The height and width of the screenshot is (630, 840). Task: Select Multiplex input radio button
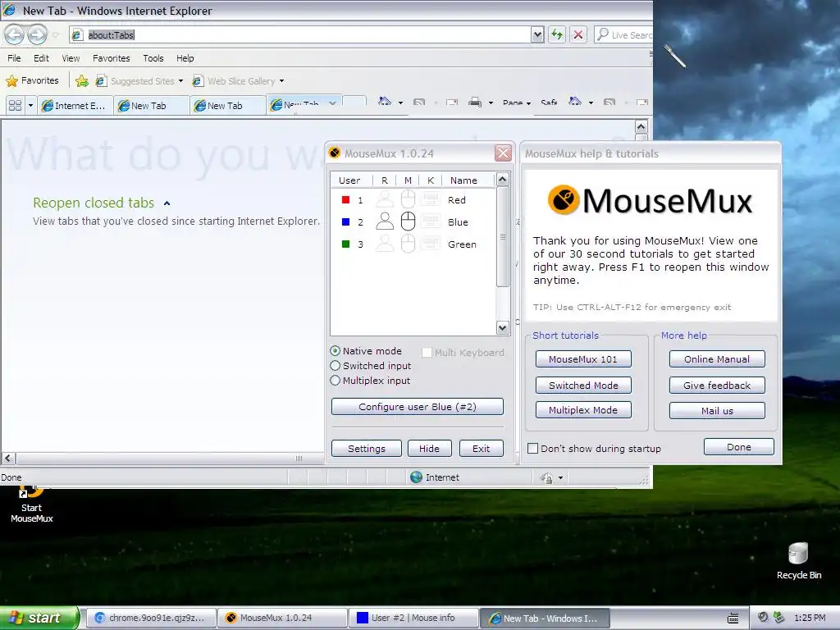336,381
